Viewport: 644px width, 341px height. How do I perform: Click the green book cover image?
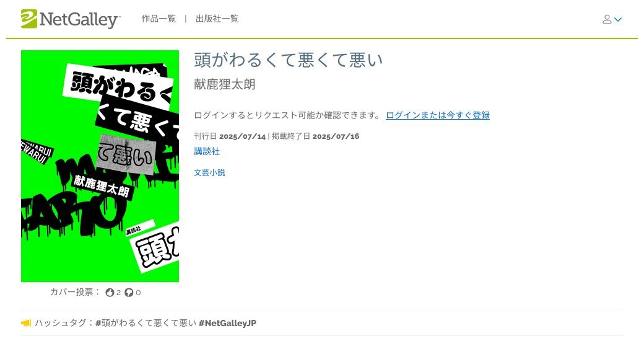[100, 166]
